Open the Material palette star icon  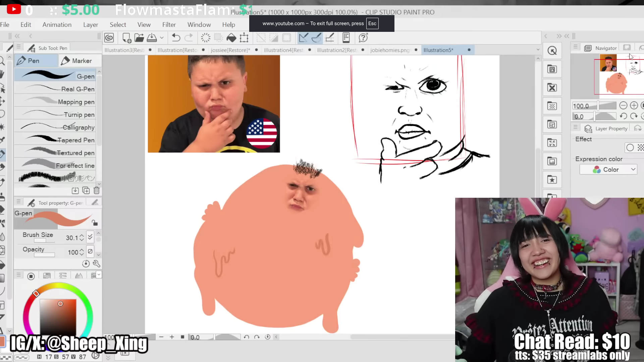point(552,180)
